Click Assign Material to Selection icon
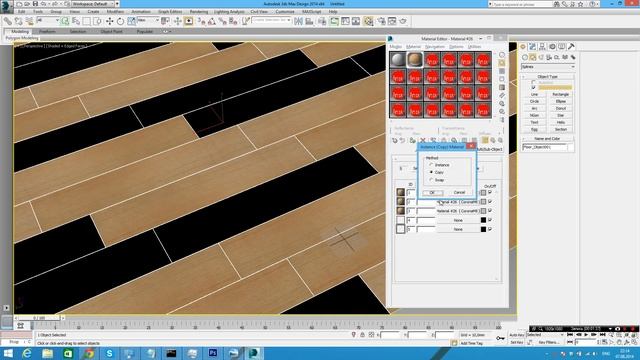Viewport: 640px width, 360px height. [x=413, y=140]
